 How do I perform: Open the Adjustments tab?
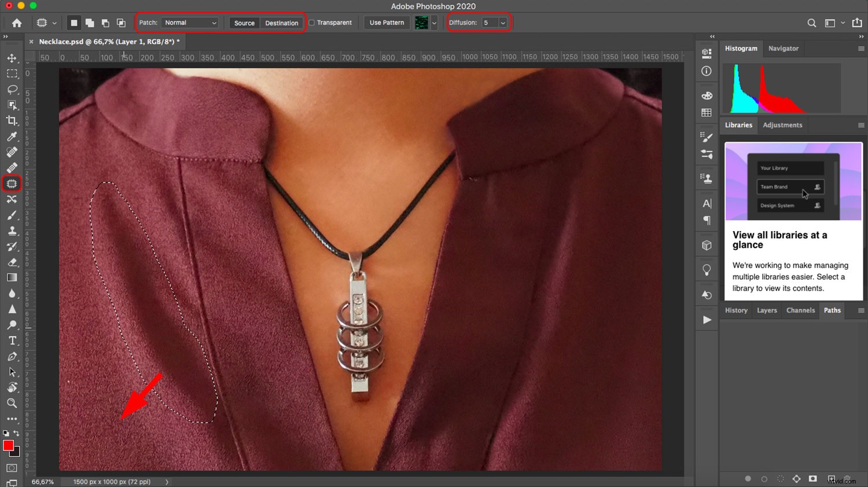coord(782,125)
